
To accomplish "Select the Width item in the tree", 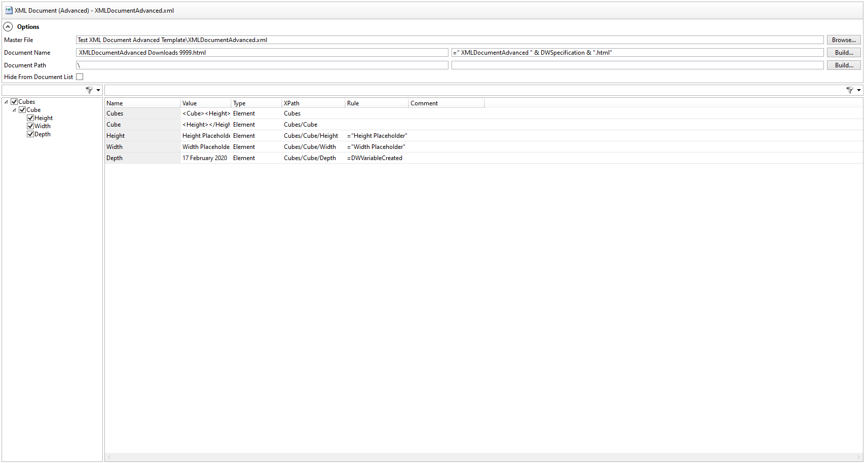I will pyautogui.click(x=42, y=126).
